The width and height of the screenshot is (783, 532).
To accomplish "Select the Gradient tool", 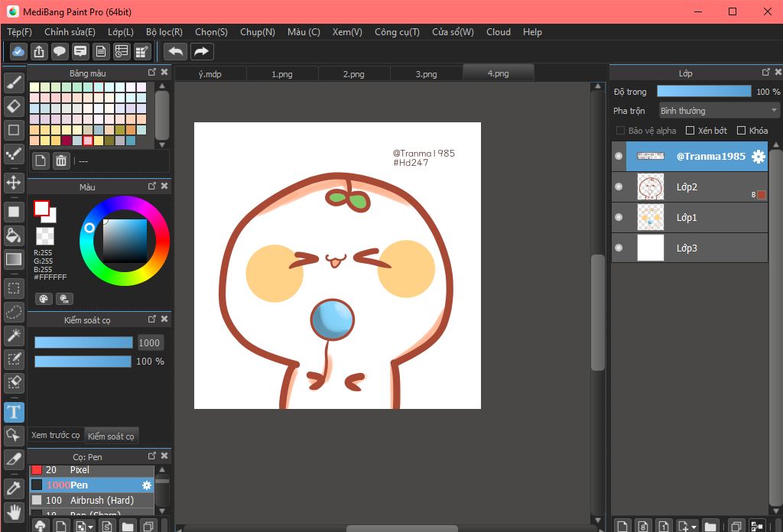I will (14, 259).
